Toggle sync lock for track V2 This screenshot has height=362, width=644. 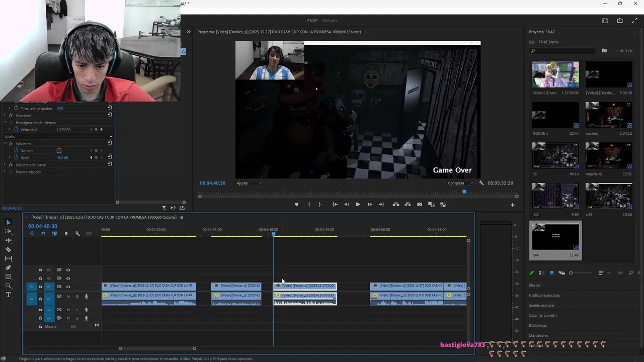(x=59, y=278)
